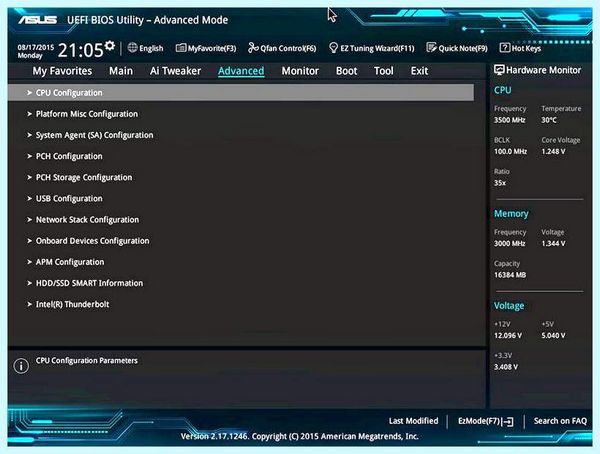Select the Advanced tab
This screenshot has width=600, height=454.
241,71
